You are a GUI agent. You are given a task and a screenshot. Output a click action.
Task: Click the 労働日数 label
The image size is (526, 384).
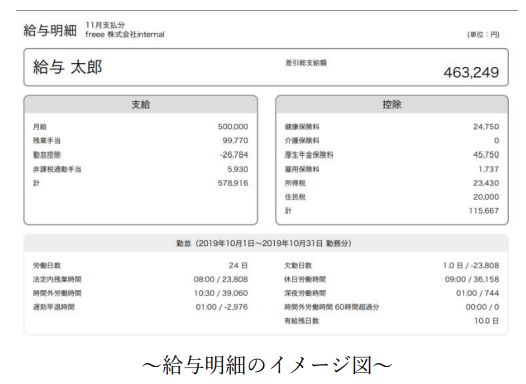point(47,266)
